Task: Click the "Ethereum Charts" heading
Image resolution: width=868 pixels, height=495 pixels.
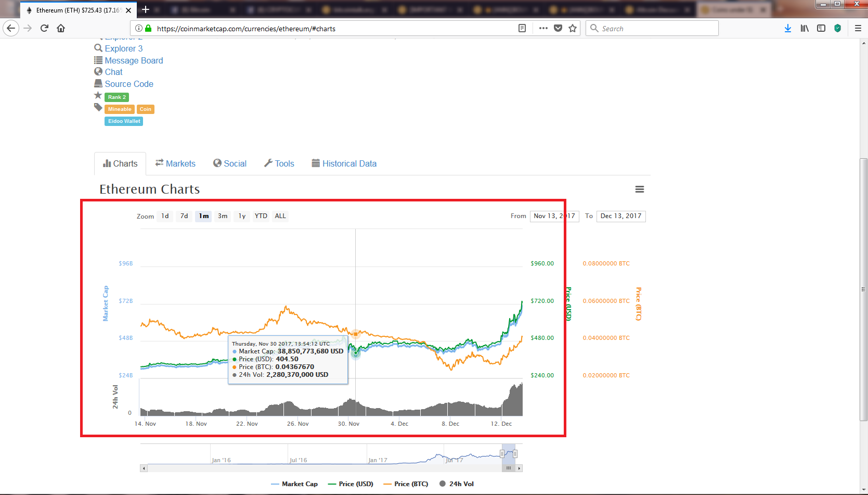Action: (x=150, y=189)
